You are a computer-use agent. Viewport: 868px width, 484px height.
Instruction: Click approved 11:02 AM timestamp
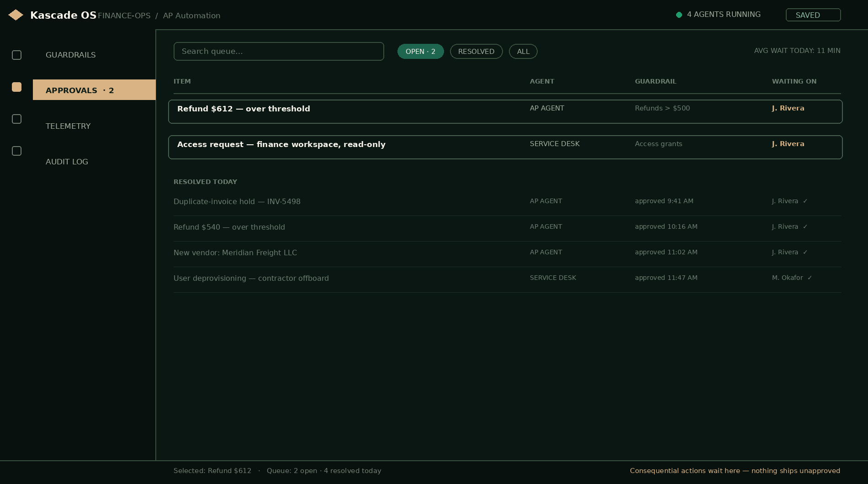(666, 252)
